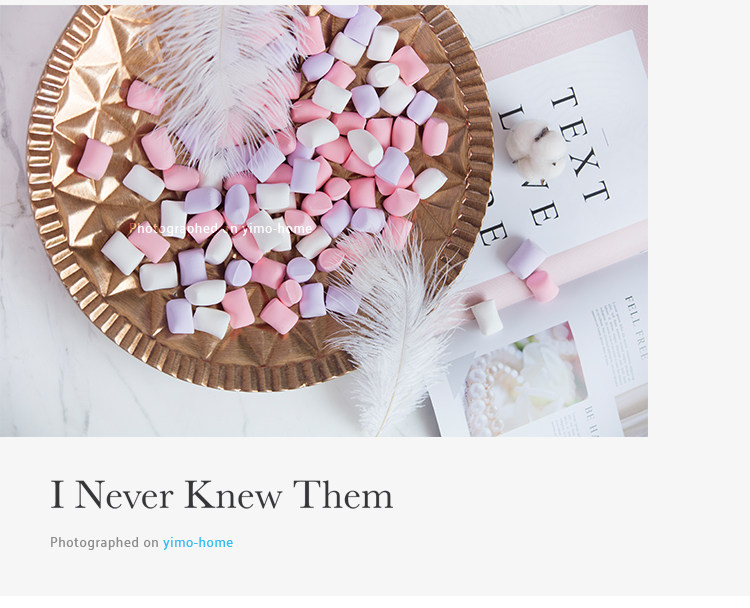Click the pink marshmallow on the plate's left edge
750x608 pixels.
tap(95, 159)
